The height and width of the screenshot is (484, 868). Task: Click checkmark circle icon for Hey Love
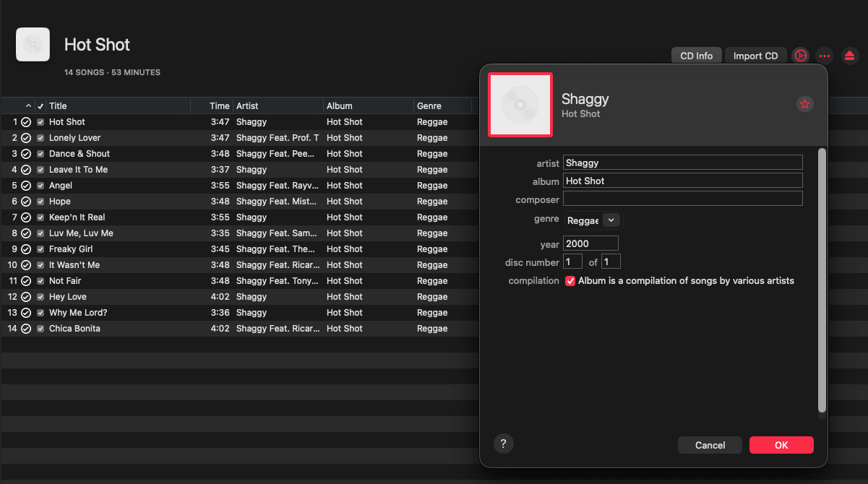point(26,297)
